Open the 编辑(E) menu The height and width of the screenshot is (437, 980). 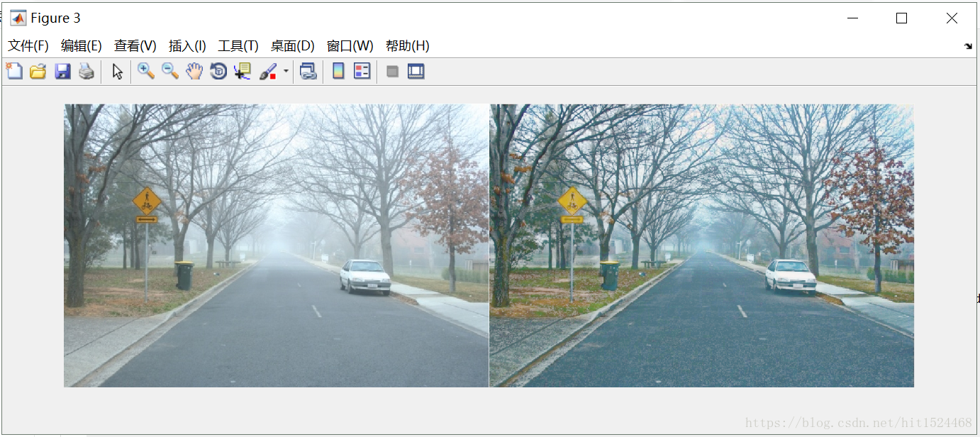pyautogui.click(x=82, y=46)
